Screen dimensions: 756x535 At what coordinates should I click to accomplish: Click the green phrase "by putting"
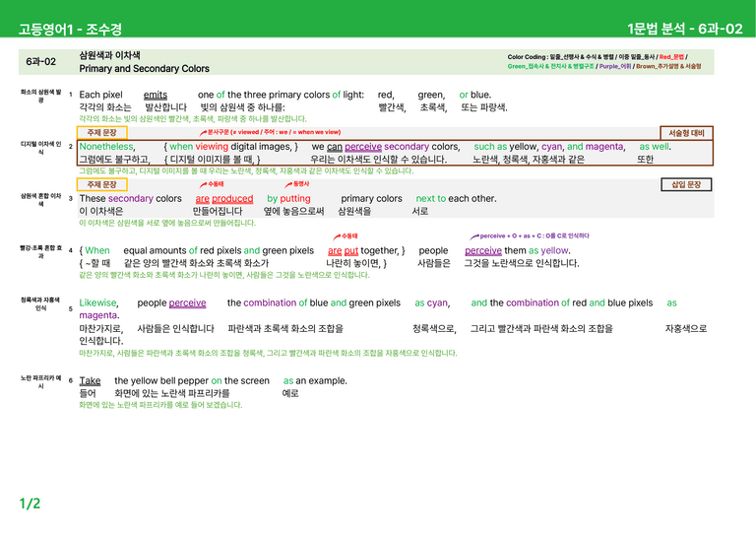(288, 198)
